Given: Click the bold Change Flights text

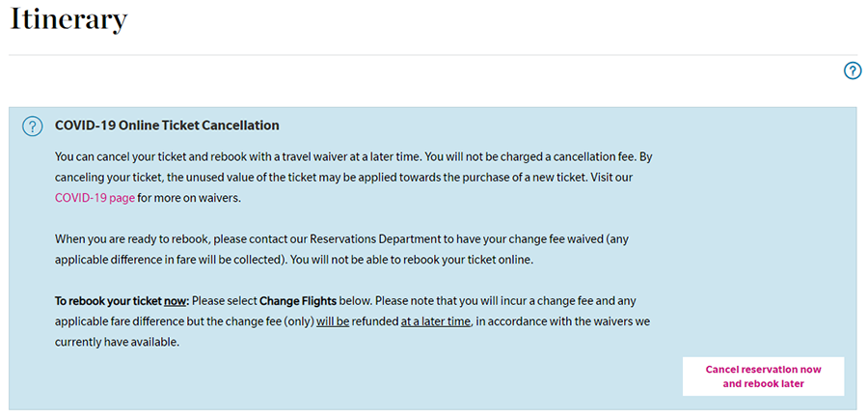Looking at the screenshot, I should coord(298,301).
